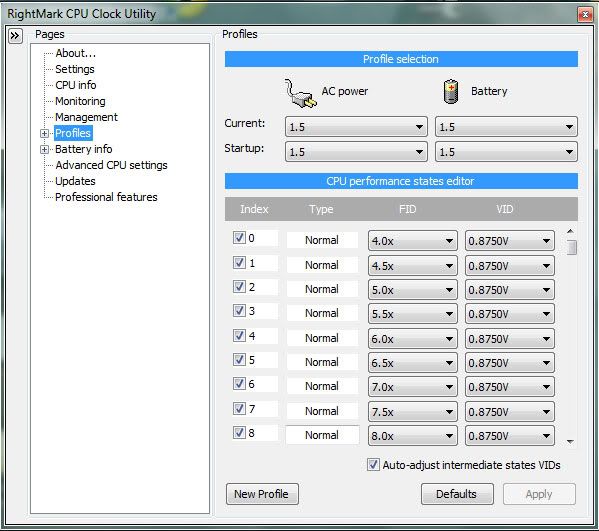The image size is (599, 531).
Task: Disable the index 7 performance state
Action: pyautogui.click(x=239, y=408)
